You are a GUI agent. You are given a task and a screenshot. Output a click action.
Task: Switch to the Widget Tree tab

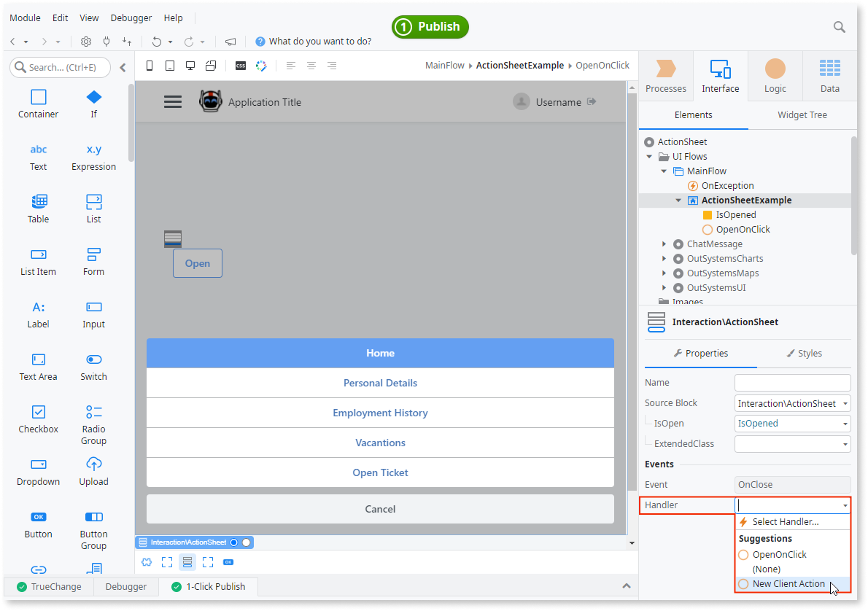[x=801, y=114]
